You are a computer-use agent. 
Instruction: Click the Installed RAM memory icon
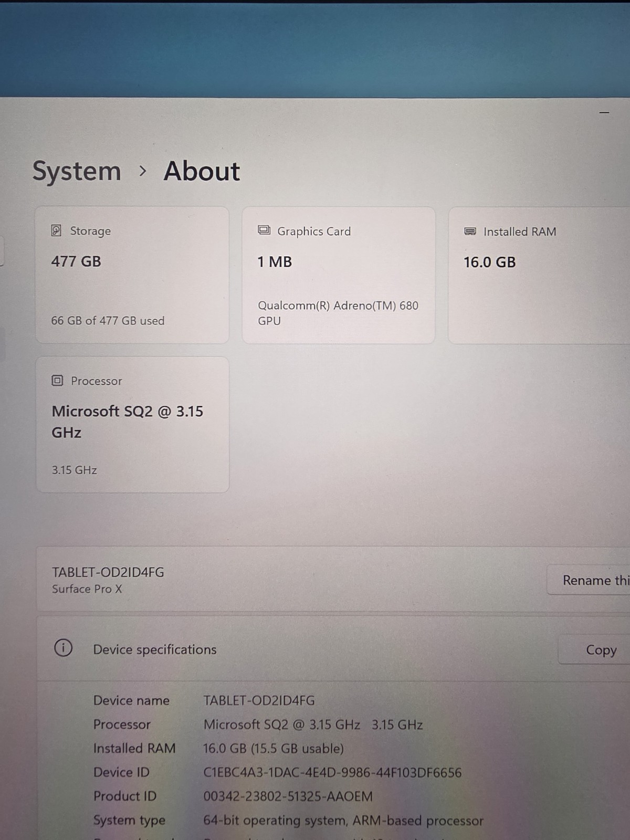coord(470,232)
